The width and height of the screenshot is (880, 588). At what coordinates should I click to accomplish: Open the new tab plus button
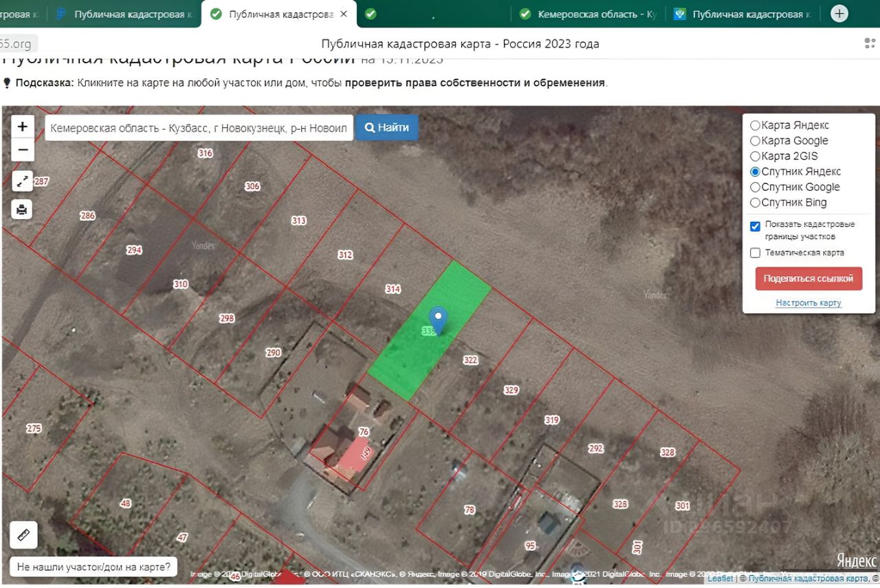pos(839,14)
